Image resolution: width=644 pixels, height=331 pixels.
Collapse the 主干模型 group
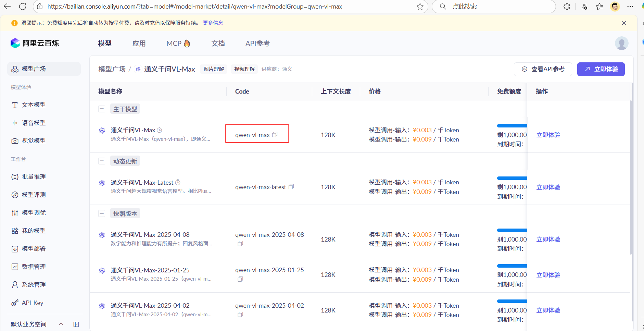click(x=102, y=109)
